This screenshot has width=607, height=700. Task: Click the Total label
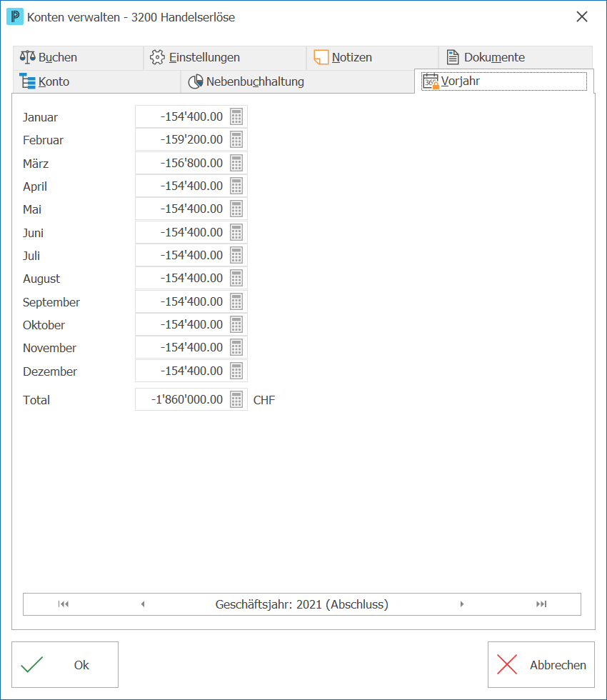click(x=36, y=400)
